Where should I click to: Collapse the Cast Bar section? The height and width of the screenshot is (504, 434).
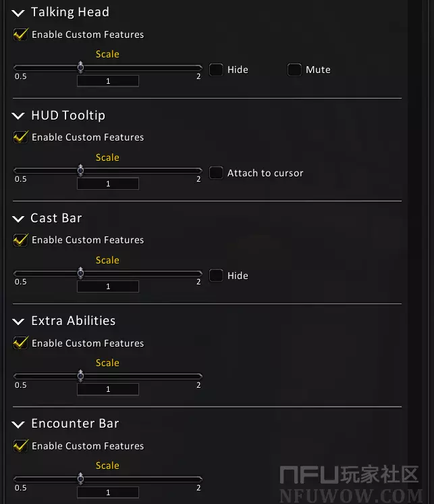(18, 219)
